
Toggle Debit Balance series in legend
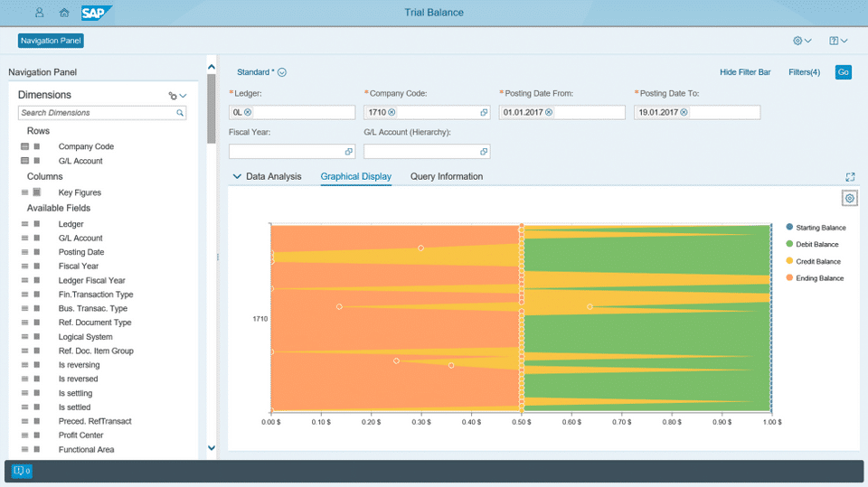pos(817,244)
